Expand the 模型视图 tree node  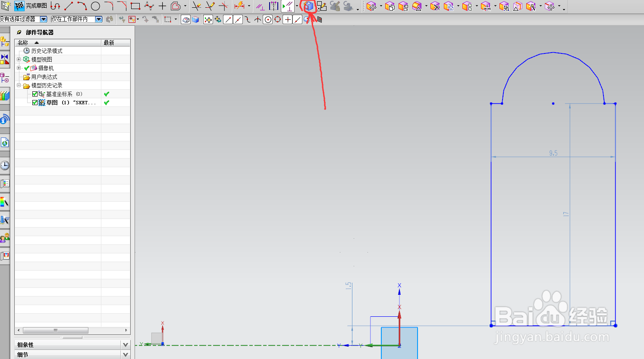click(x=19, y=59)
